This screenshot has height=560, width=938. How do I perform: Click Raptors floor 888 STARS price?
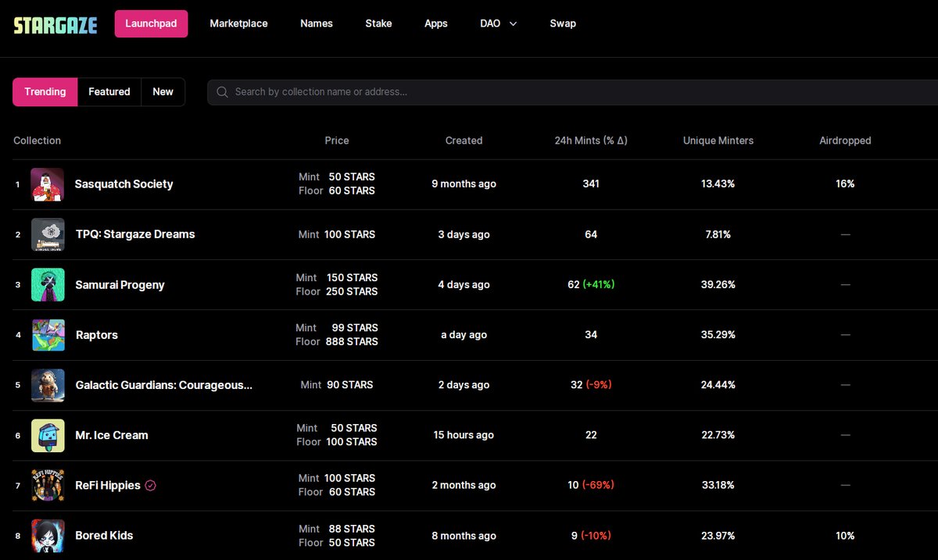tap(352, 342)
